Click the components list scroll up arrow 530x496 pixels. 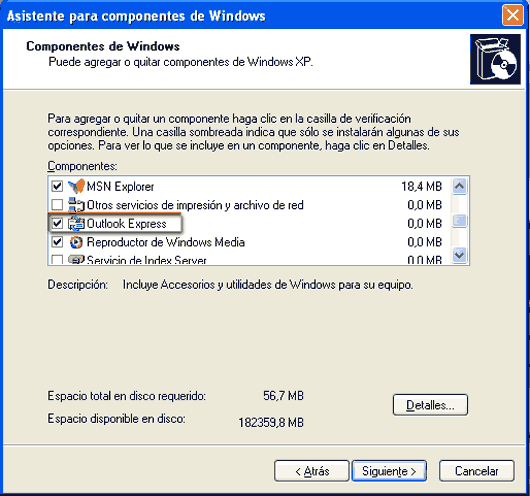click(459, 186)
